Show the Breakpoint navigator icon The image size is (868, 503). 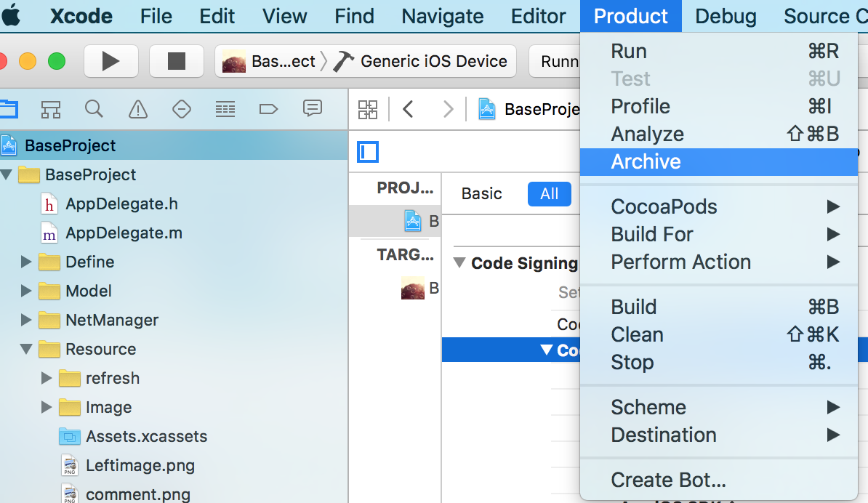268,109
